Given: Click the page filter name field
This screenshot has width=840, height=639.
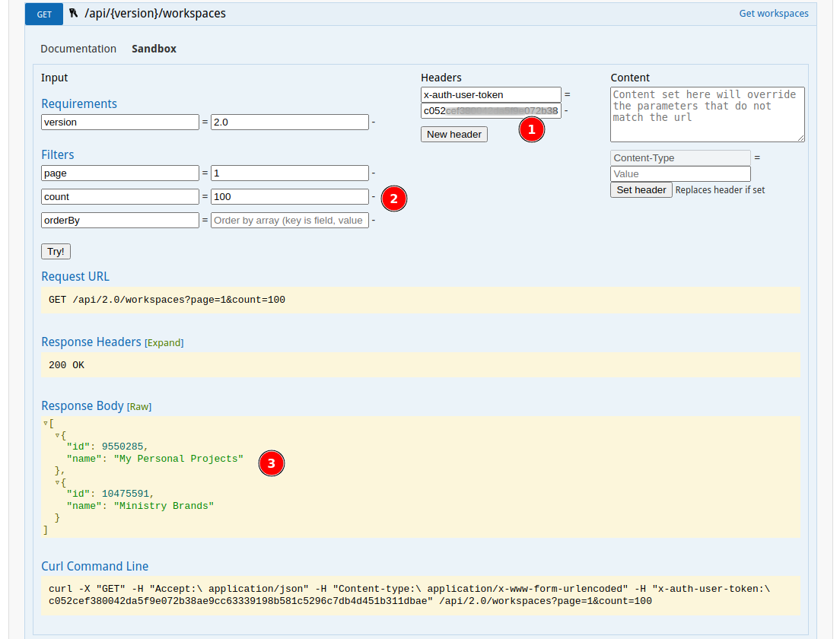Looking at the screenshot, I should (x=120, y=173).
